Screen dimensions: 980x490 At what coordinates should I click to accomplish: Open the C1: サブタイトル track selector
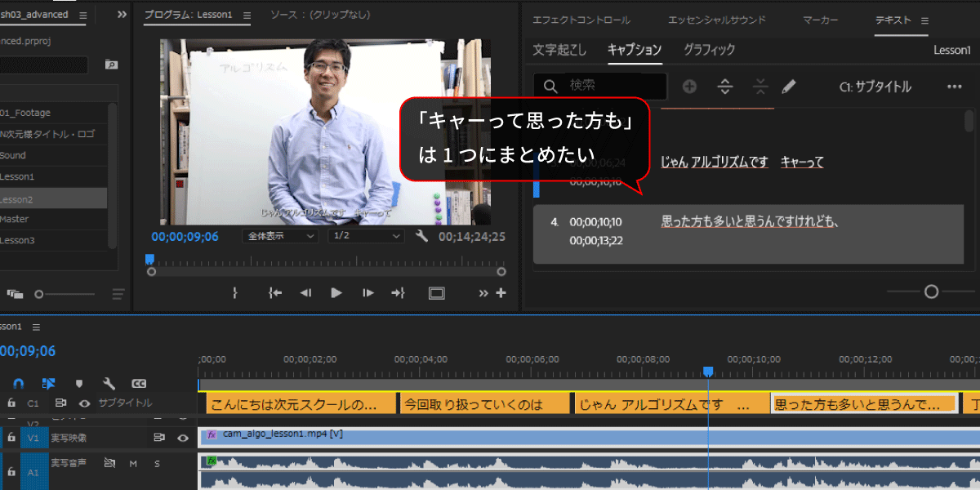pyautogui.click(x=875, y=87)
